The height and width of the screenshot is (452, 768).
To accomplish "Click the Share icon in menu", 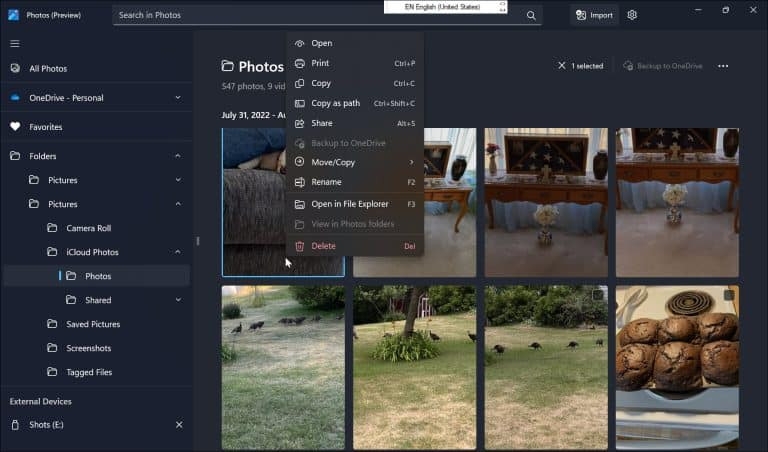I will point(300,123).
